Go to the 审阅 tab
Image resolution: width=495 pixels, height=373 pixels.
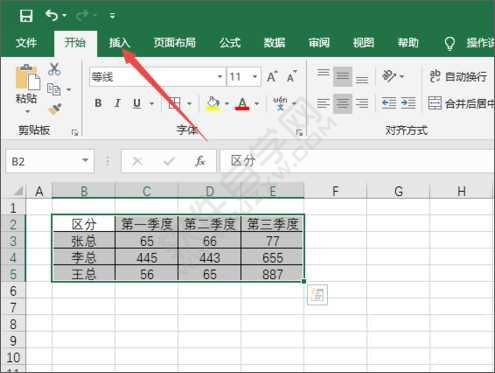(319, 43)
